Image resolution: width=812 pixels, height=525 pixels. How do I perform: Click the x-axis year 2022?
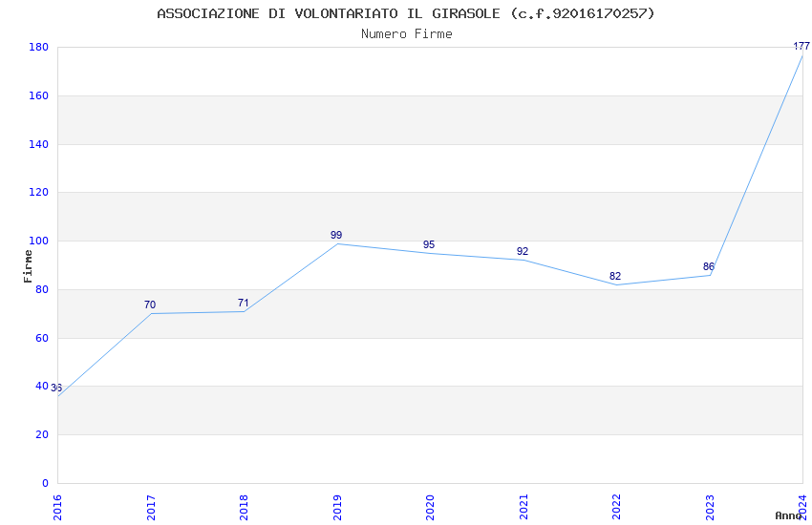616,508
